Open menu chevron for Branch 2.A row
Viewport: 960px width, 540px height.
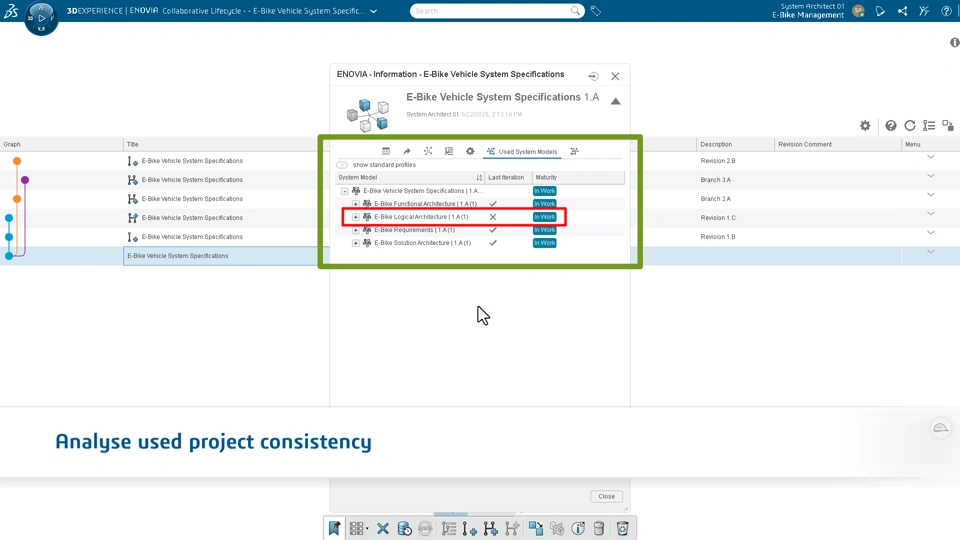click(931, 195)
